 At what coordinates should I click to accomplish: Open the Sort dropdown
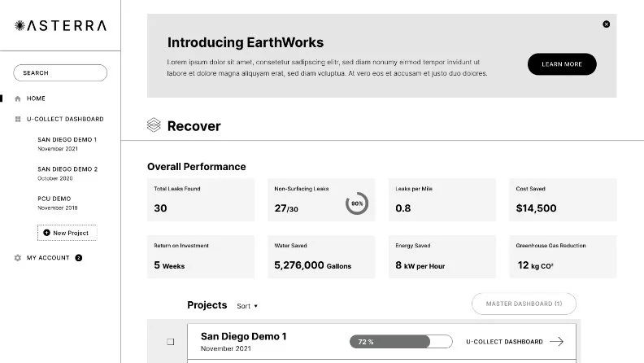tap(247, 306)
